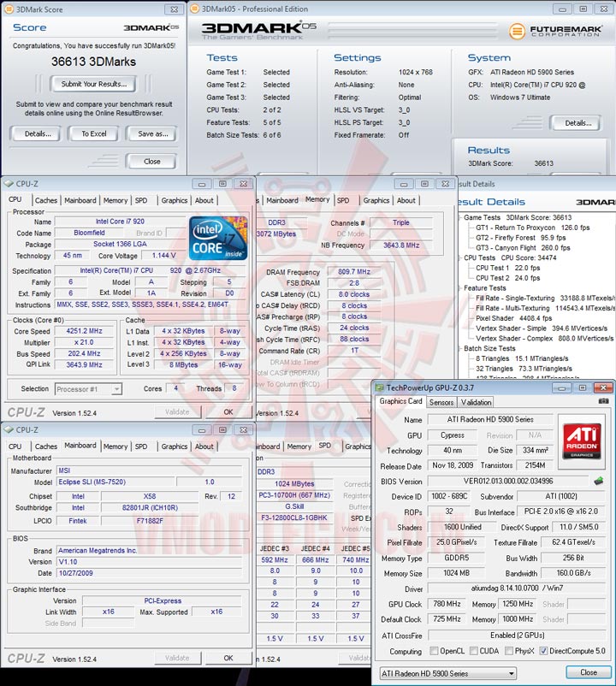The height and width of the screenshot is (686, 616).
Task: Click Details button in the Score window
Action: pos(38,134)
